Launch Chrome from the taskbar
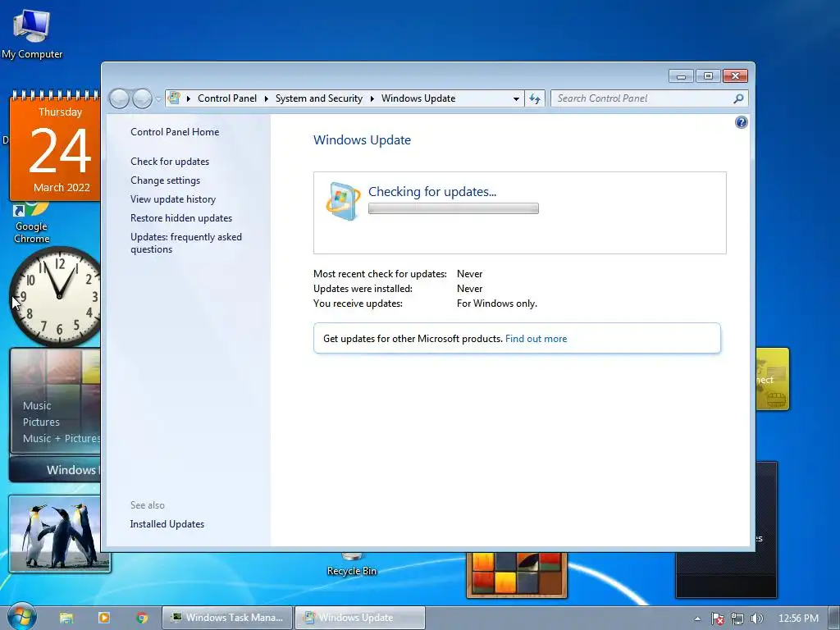This screenshot has height=630, width=840. (142, 618)
